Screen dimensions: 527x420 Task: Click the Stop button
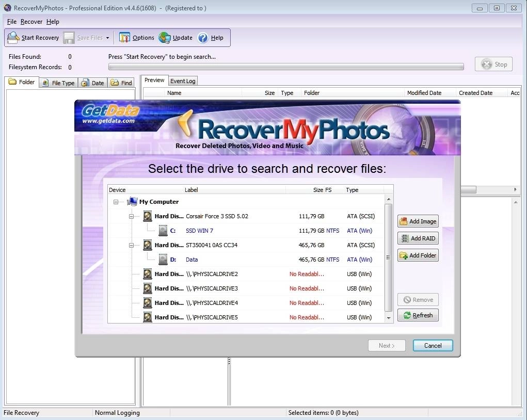pos(493,64)
